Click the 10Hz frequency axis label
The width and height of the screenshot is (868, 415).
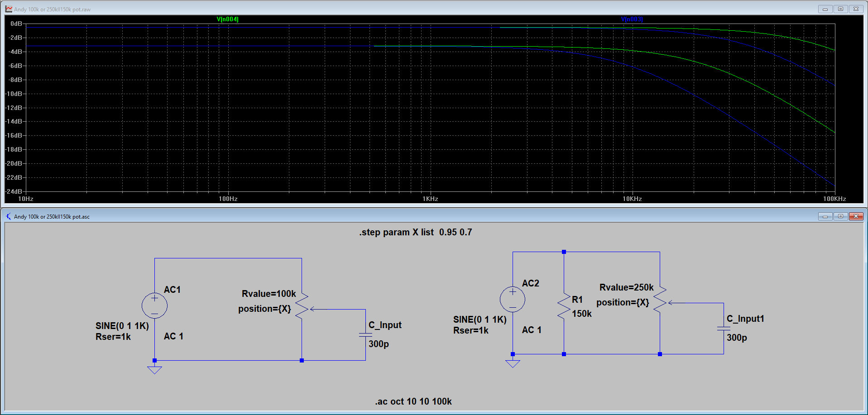[x=25, y=199]
